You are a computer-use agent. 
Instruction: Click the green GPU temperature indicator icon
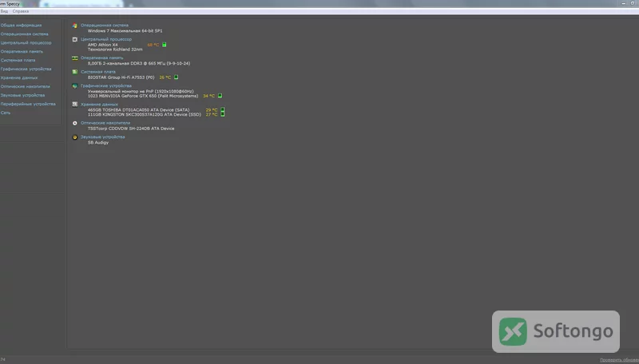[220, 96]
